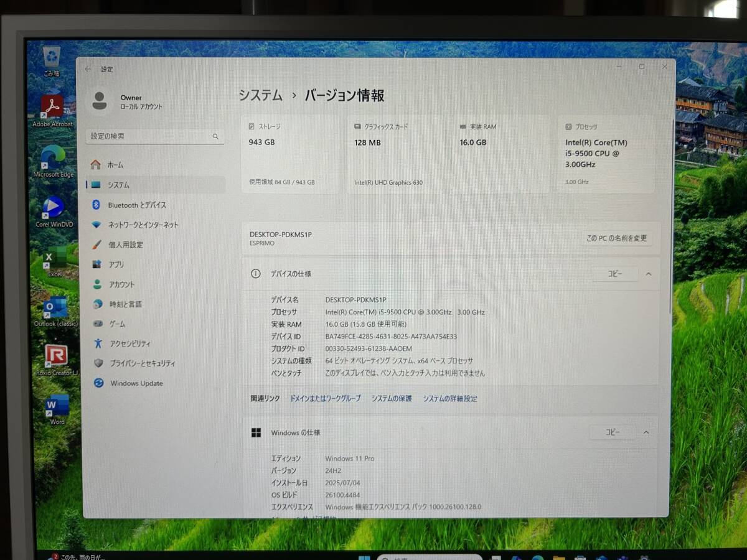Viewport: 747px width, 560px height.
Task: Collapse the Device specifications section
Action: (x=649, y=274)
